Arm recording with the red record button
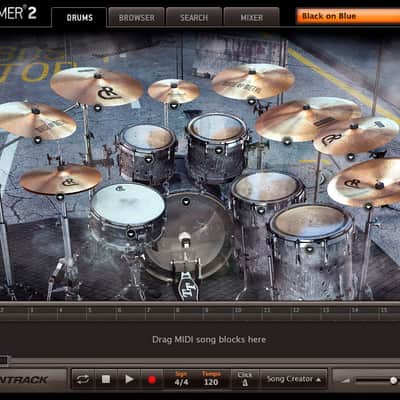The image size is (400, 400). 152,379
